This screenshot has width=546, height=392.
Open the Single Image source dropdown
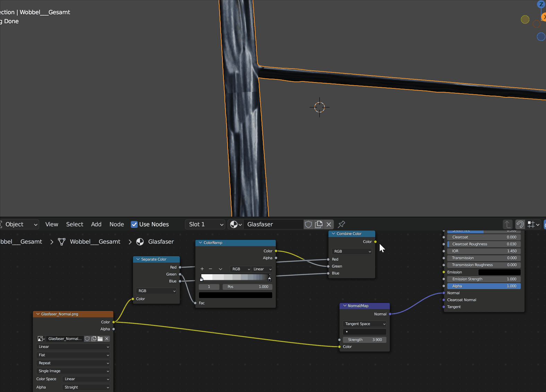(x=73, y=371)
